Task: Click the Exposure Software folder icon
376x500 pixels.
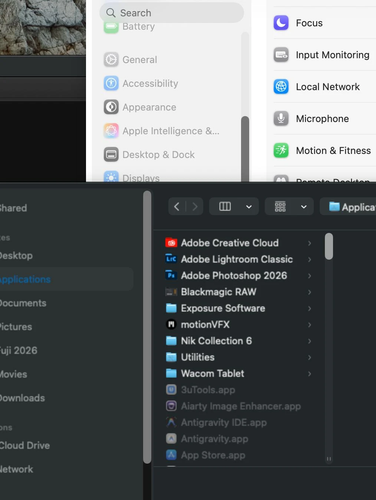Action: 171,308
